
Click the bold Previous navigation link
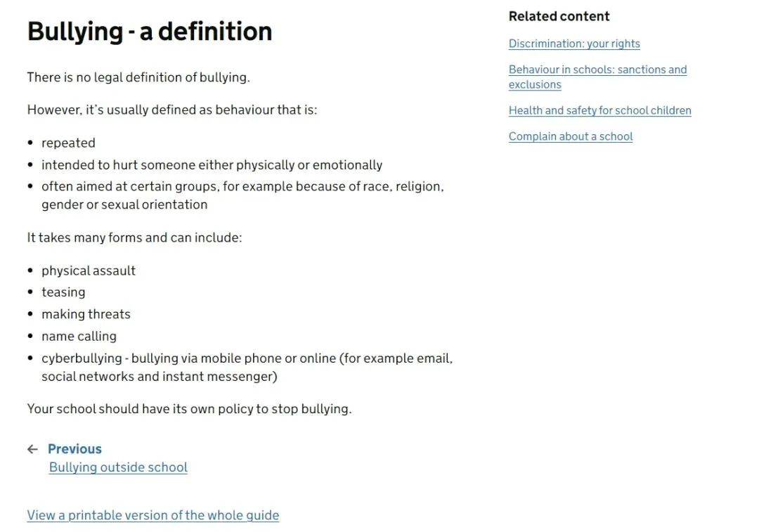[x=74, y=449]
